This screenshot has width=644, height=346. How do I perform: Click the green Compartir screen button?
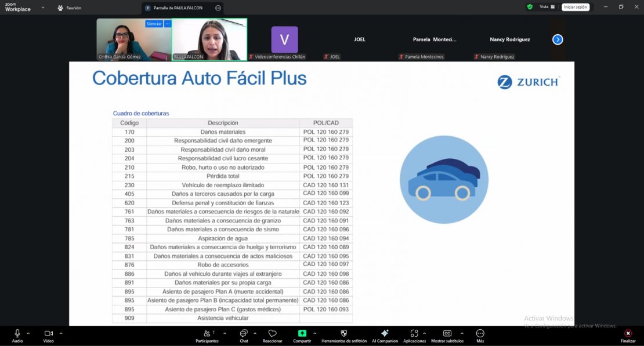(302, 334)
